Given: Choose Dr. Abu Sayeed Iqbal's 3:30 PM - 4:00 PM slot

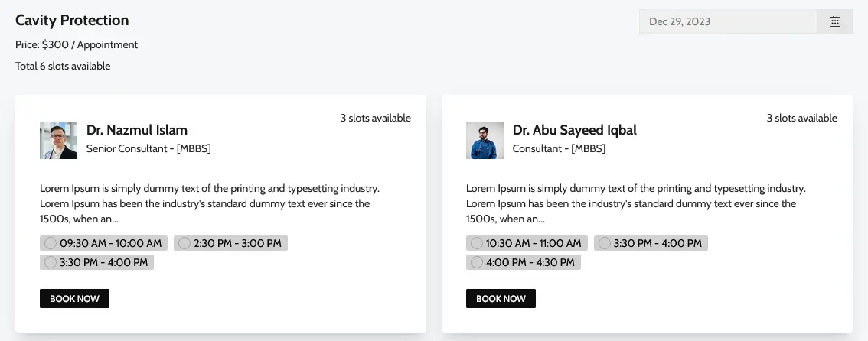Looking at the screenshot, I should pyautogui.click(x=651, y=243).
